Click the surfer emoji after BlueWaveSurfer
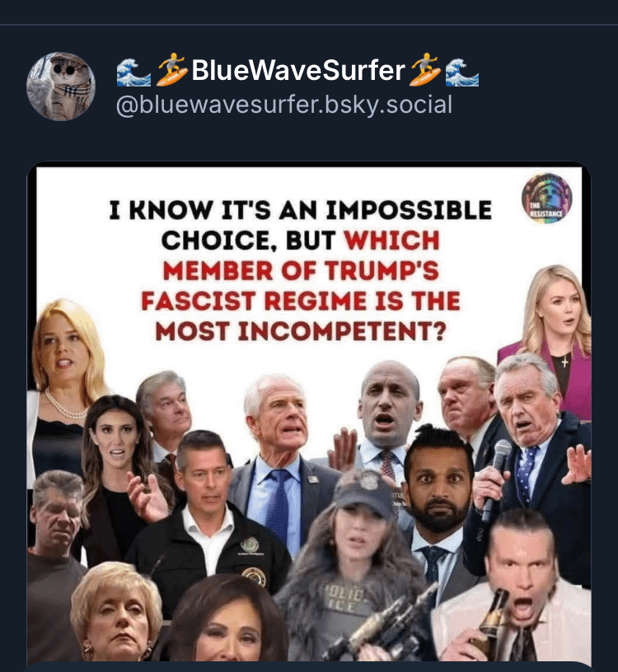 425,70
